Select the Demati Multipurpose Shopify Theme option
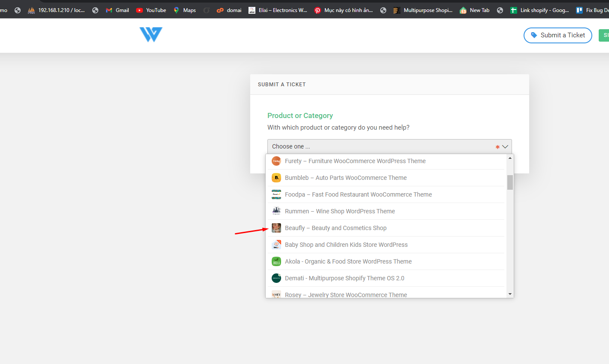The height and width of the screenshot is (364, 609). click(x=386, y=278)
